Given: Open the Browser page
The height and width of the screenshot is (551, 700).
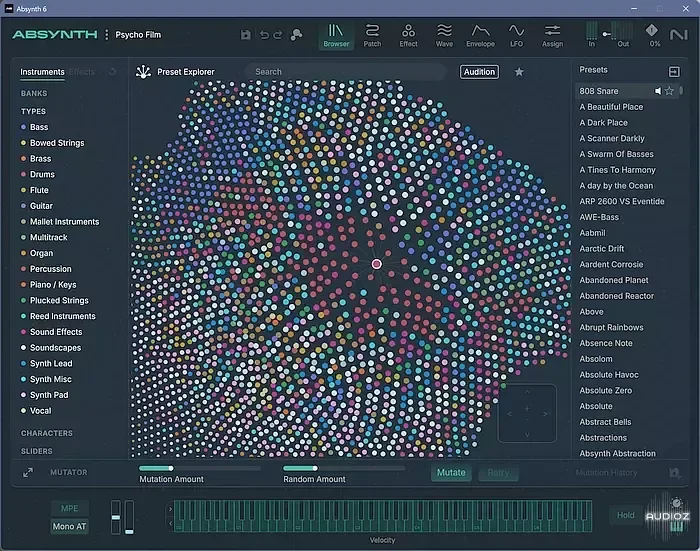Looking at the screenshot, I should 336,36.
